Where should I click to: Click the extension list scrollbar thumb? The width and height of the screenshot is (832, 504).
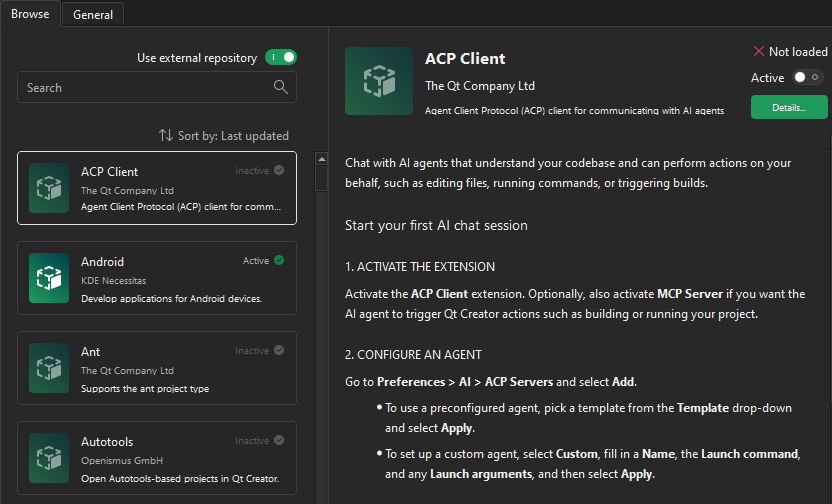tap(322, 178)
